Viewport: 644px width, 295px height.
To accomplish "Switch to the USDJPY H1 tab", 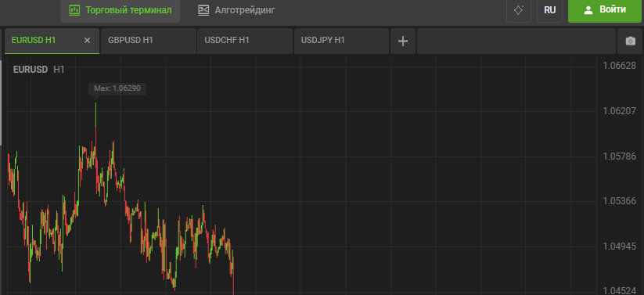I will coord(341,41).
